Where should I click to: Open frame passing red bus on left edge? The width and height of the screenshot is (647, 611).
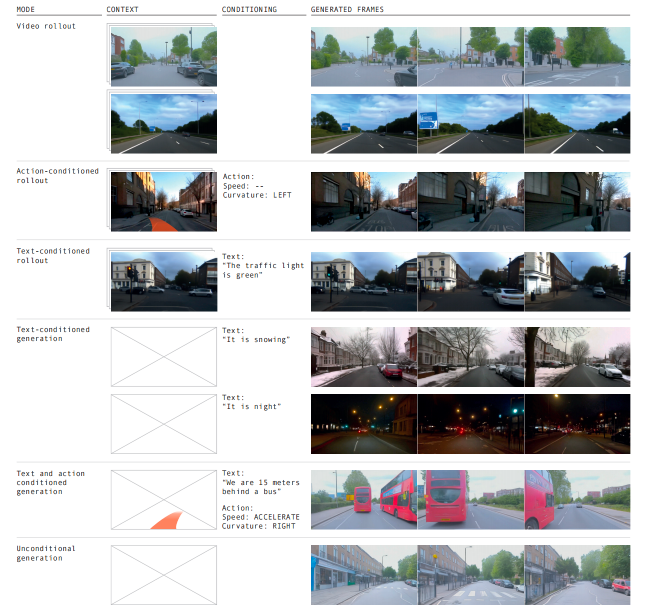[577, 500]
